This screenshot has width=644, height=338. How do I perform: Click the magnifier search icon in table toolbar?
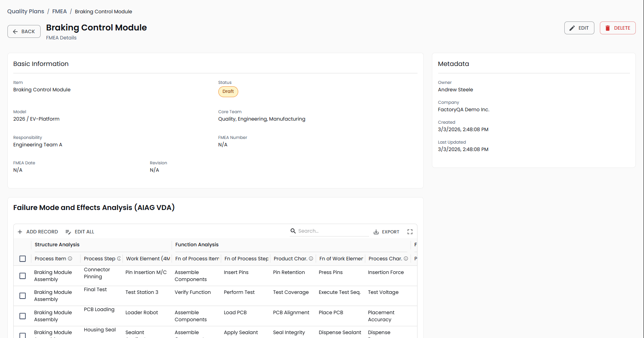click(293, 231)
